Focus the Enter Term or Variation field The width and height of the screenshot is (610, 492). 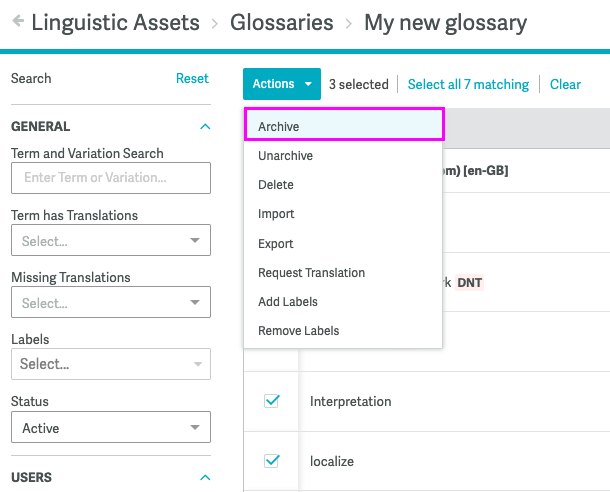(x=111, y=178)
